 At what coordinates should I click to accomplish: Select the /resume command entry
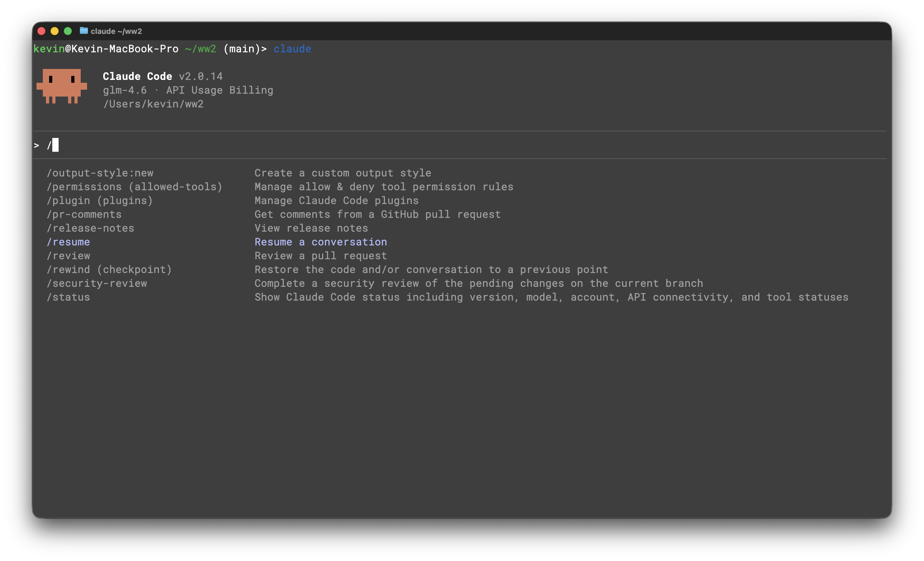click(68, 242)
